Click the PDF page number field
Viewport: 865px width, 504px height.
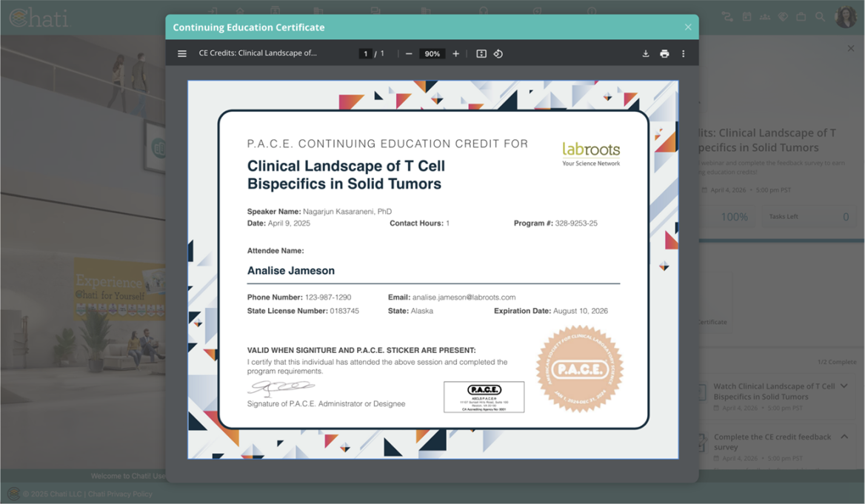(x=365, y=53)
